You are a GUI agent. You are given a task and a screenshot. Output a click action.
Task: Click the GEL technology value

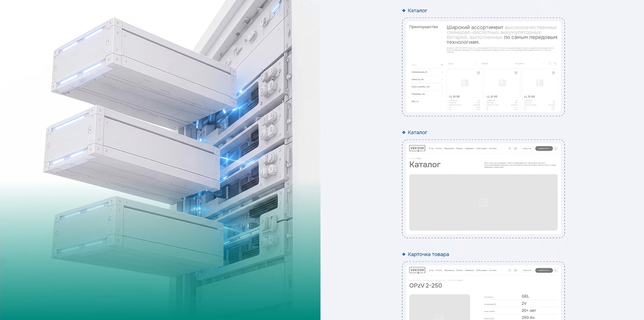click(525, 296)
